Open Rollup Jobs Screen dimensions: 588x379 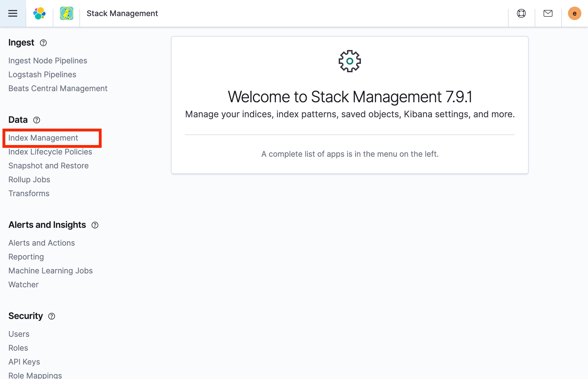[29, 179]
